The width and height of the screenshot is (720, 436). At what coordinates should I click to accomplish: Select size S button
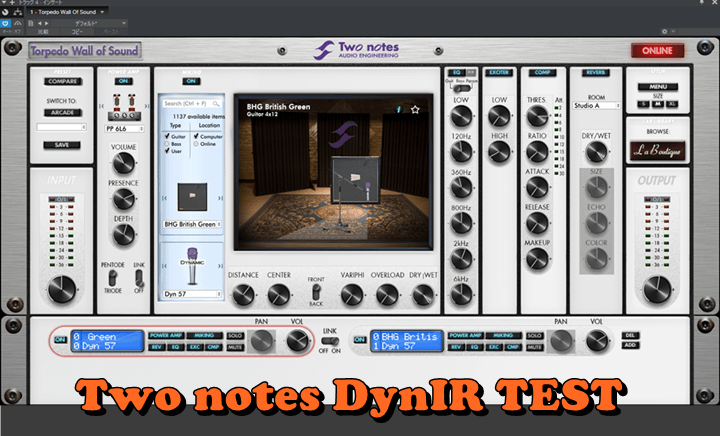click(644, 104)
